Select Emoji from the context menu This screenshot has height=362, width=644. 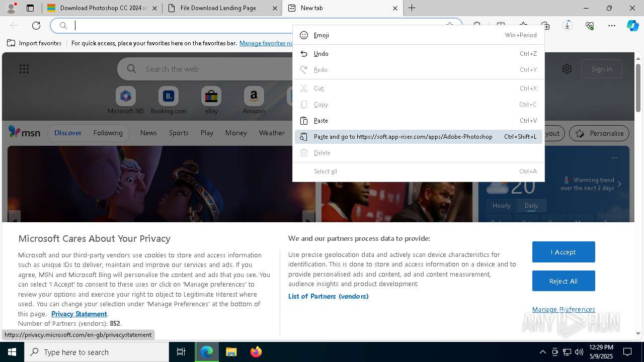419,35
